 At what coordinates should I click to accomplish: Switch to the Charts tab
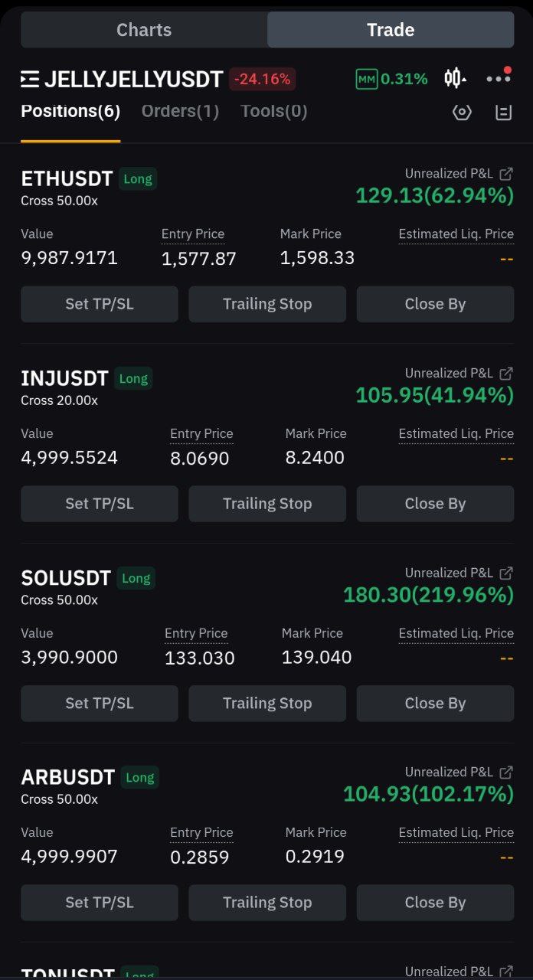[x=144, y=30]
